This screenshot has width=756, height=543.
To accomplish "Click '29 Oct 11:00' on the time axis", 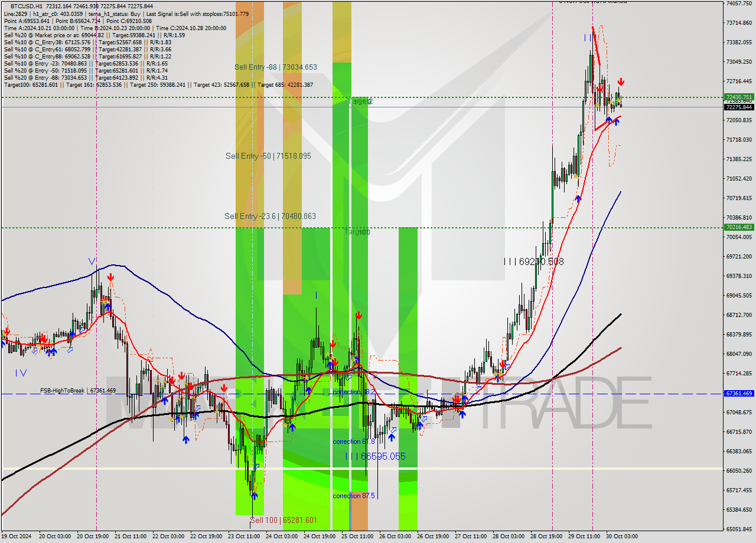I will (584, 537).
